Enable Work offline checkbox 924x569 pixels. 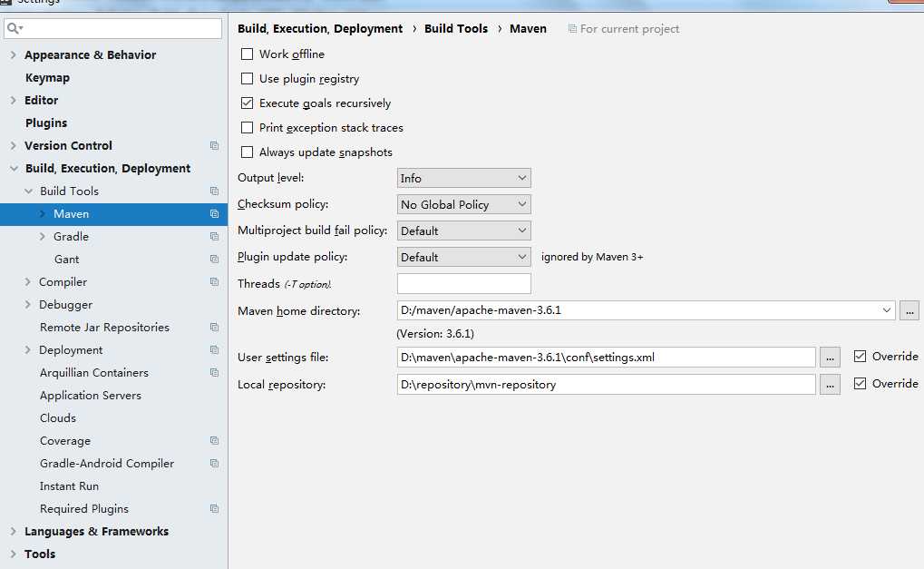247,54
